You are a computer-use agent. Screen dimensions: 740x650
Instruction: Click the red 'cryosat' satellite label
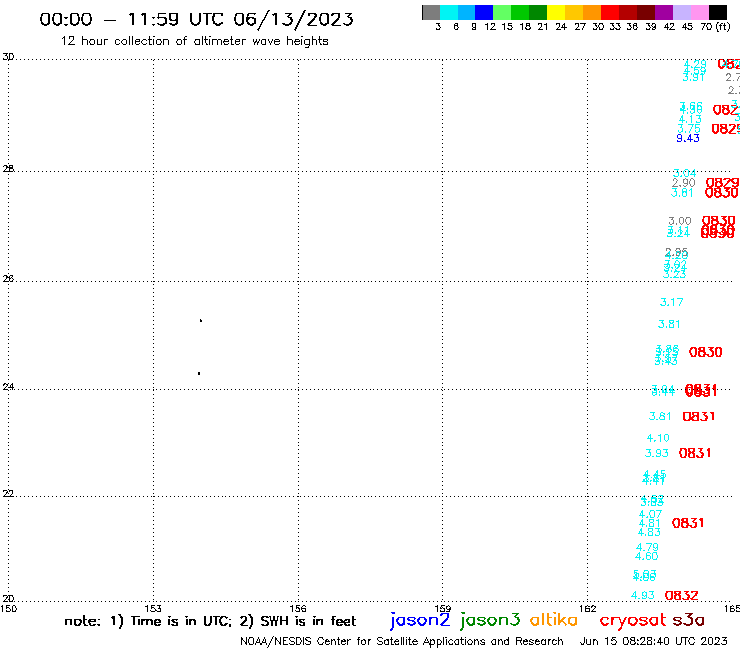633,621
